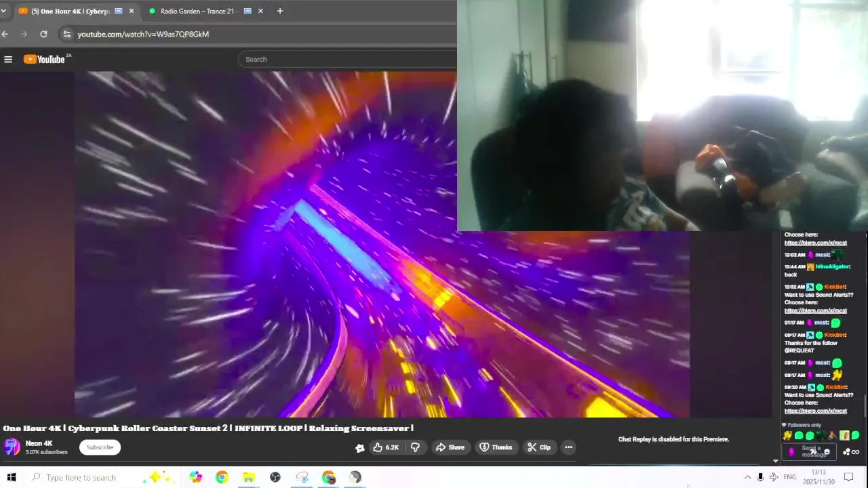Open File Explorer from the taskbar
Screen dimensions: 868x488
(248, 477)
